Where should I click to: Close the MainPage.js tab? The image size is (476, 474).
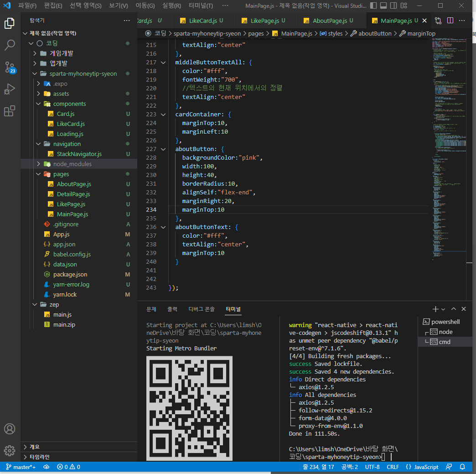424,21
